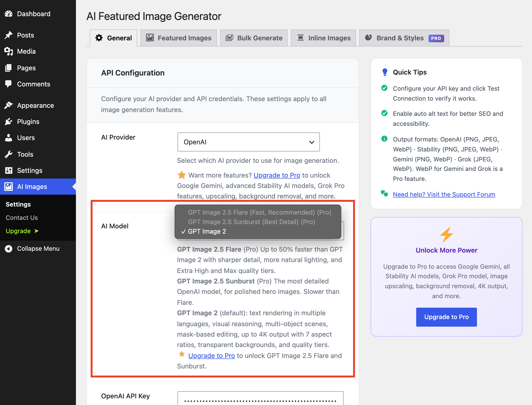Open the Bulk Generate tab

[x=254, y=38]
